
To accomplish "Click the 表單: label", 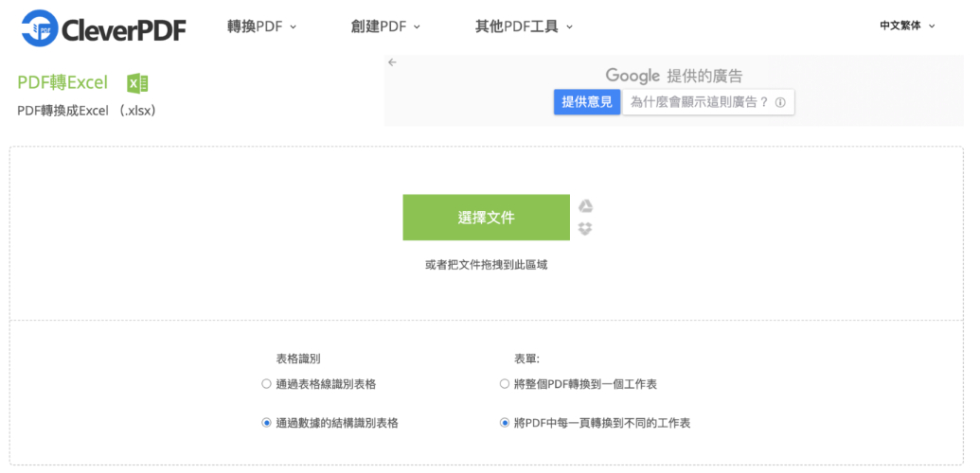I will (526, 359).
